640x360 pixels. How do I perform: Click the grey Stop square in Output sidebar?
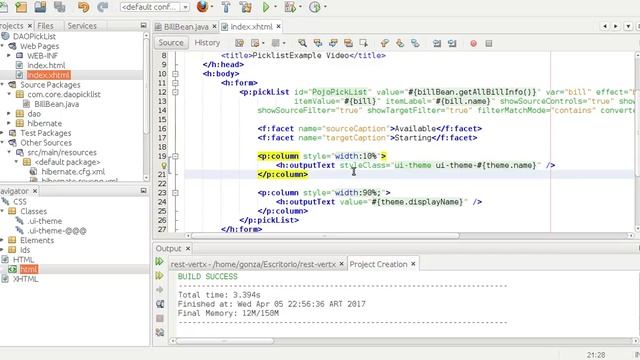click(x=160, y=318)
